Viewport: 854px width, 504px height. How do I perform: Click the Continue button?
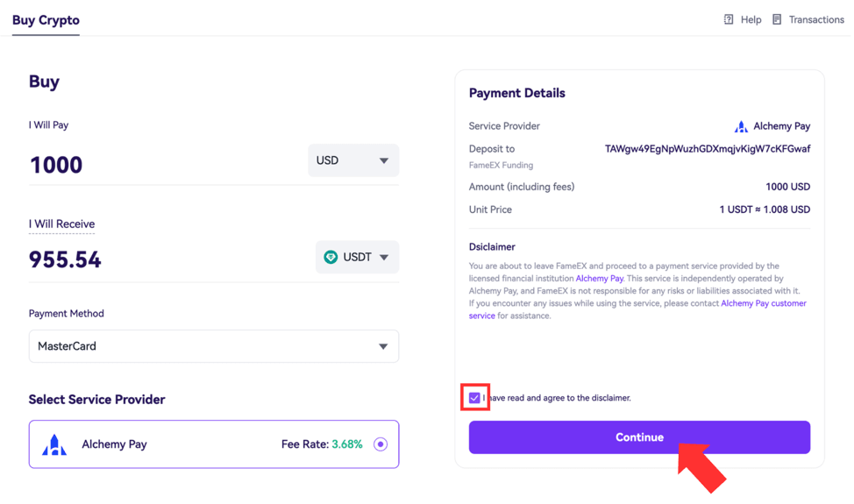639,437
